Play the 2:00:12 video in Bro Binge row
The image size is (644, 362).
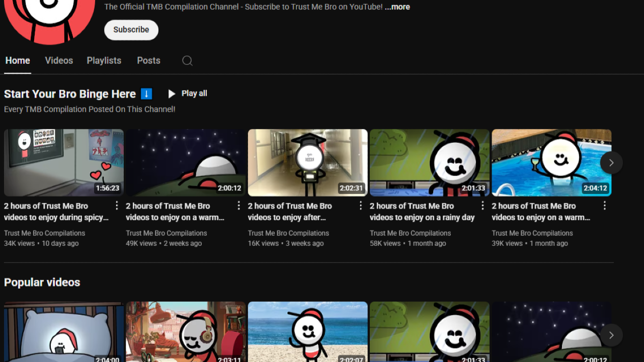pyautogui.click(x=186, y=163)
